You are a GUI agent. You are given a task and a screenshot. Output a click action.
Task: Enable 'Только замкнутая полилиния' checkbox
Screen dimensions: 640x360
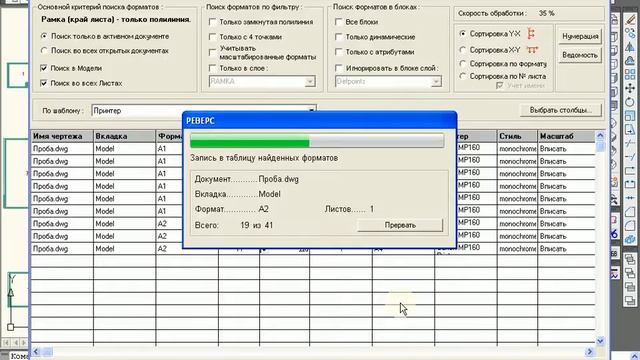click(x=212, y=22)
